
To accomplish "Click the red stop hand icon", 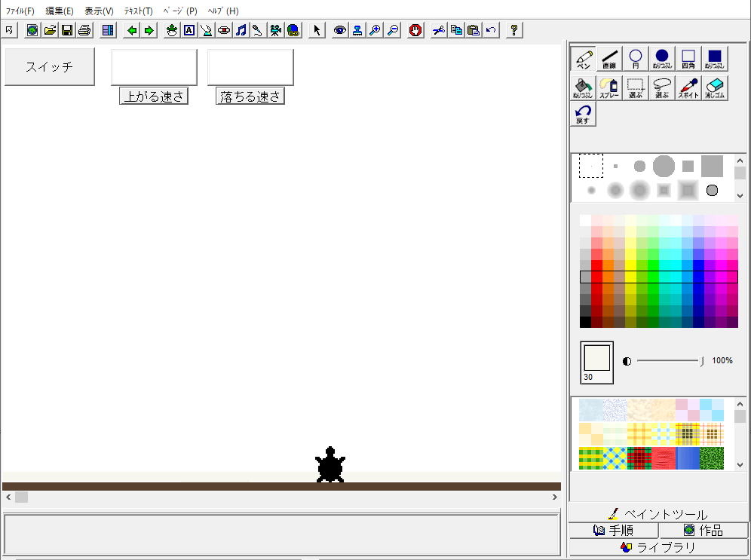I will (x=415, y=30).
